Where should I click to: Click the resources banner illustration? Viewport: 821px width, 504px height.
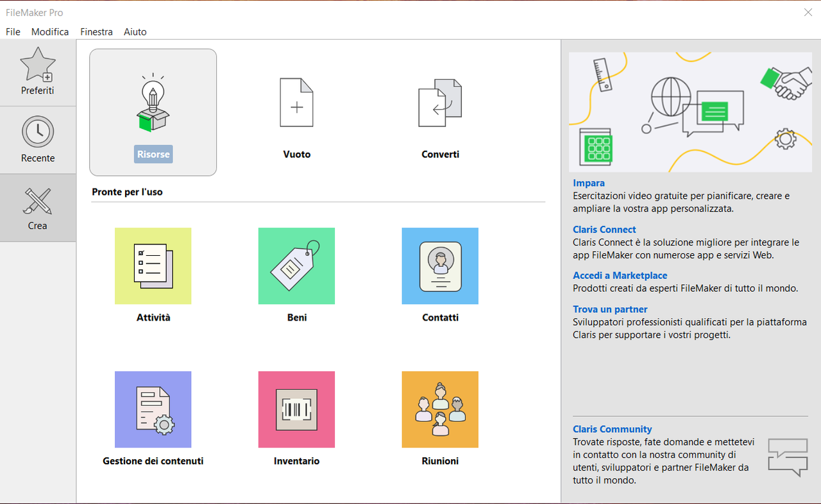pos(690,112)
